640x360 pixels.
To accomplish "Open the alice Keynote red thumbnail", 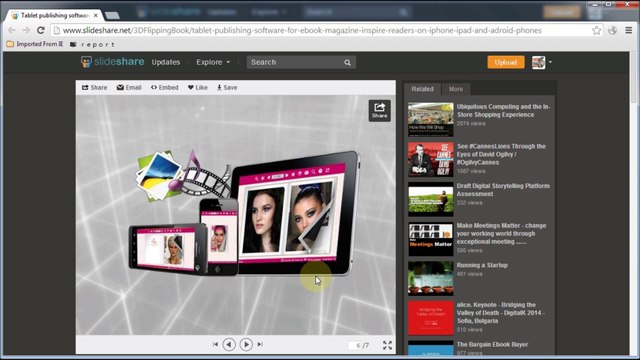I will (x=431, y=318).
